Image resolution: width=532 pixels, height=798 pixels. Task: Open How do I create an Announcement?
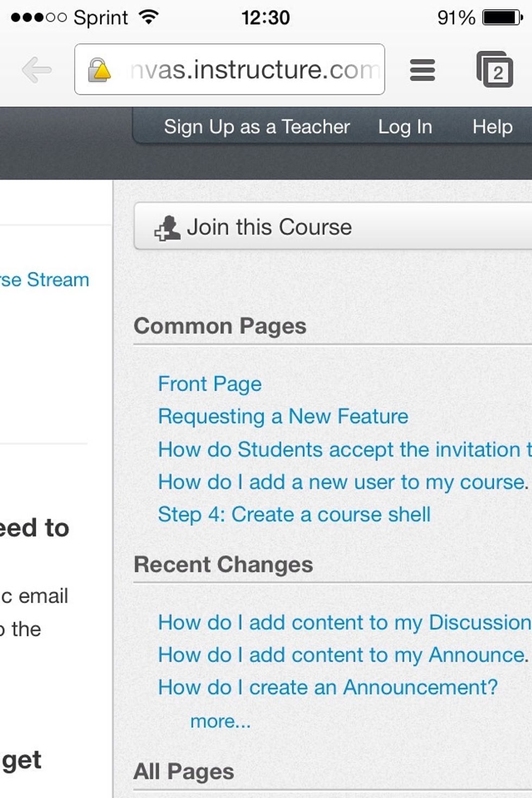328,687
